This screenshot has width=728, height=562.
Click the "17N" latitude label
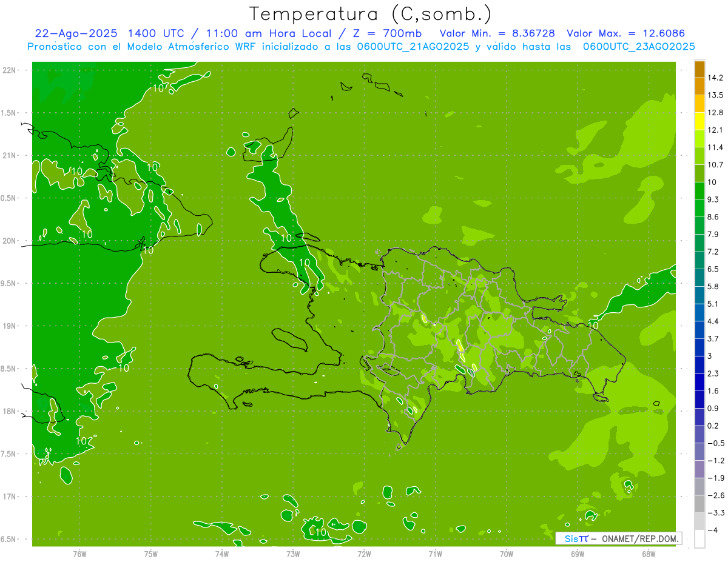pyautogui.click(x=8, y=497)
